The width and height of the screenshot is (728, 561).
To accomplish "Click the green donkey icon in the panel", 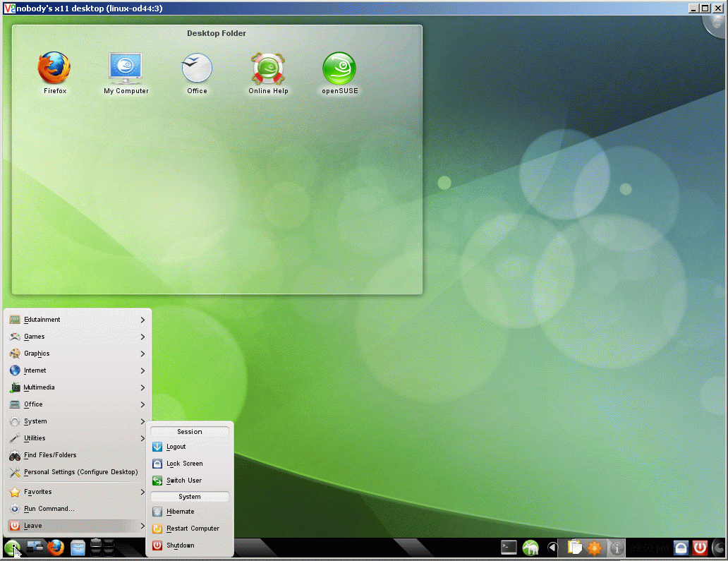I will tap(530, 548).
